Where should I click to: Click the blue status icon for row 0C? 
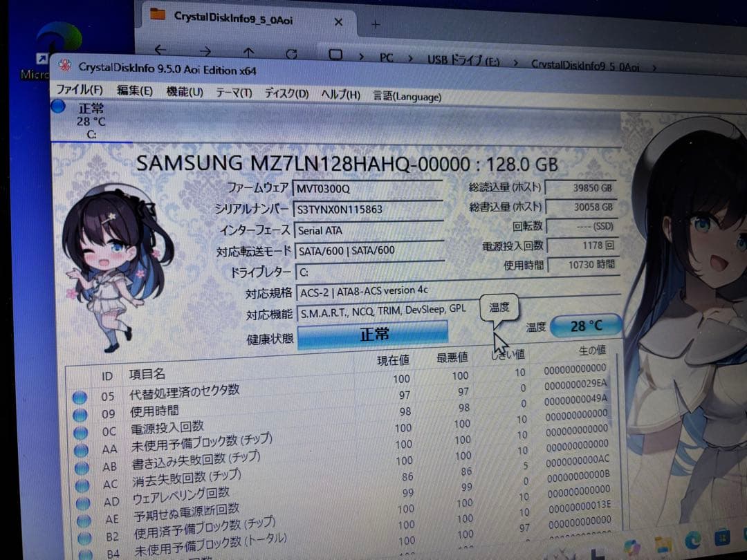[x=80, y=432]
